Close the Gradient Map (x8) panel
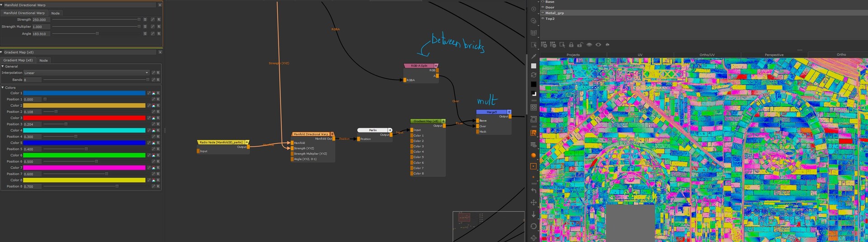The image size is (868, 242). click(160, 52)
